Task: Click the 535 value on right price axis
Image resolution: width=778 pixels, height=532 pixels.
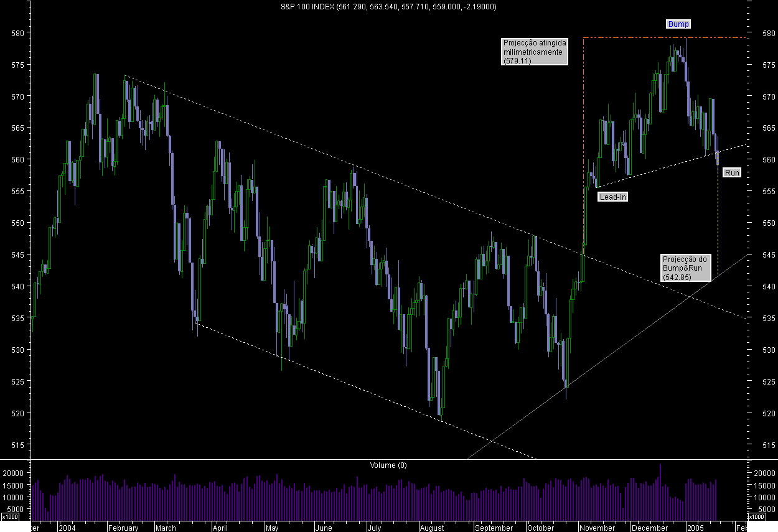Action: click(769, 319)
